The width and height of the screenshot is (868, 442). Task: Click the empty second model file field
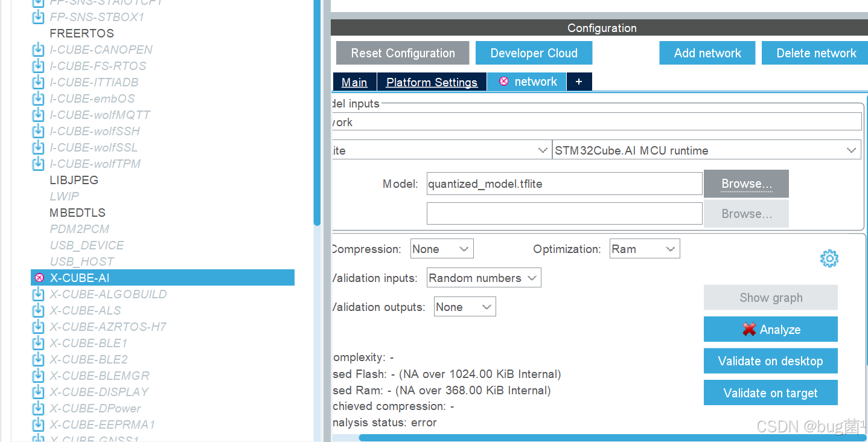(564, 214)
